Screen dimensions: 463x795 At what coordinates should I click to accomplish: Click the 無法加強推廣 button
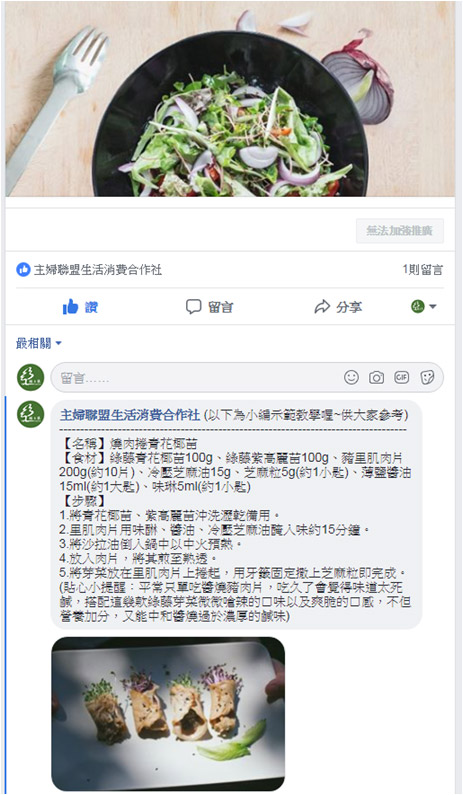(x=400, y=231)
